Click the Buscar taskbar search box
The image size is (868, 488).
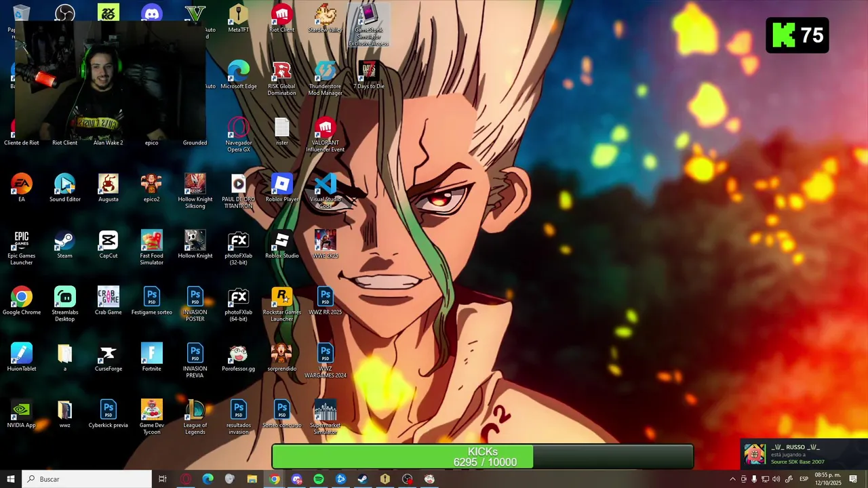pyautogui.click(x=87, y=479)
